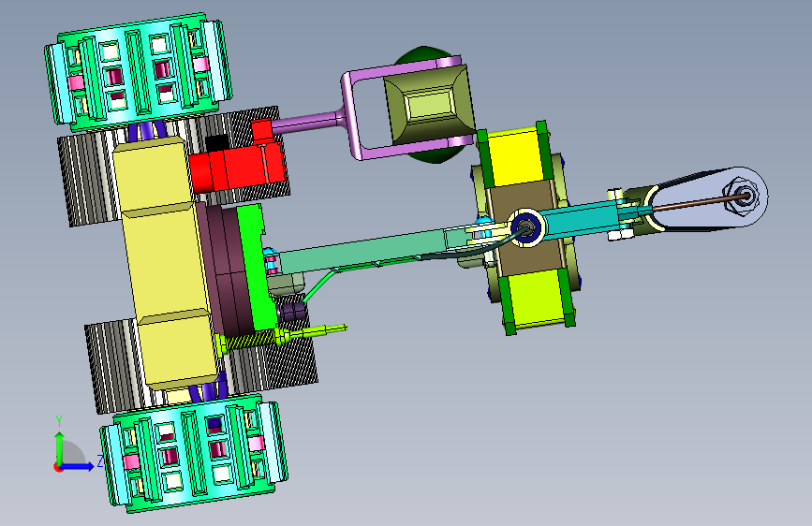Select the blue bearing at the arm joint
Image resolution: width=812 pixels, height=526 pixels.
pos(527,227)
